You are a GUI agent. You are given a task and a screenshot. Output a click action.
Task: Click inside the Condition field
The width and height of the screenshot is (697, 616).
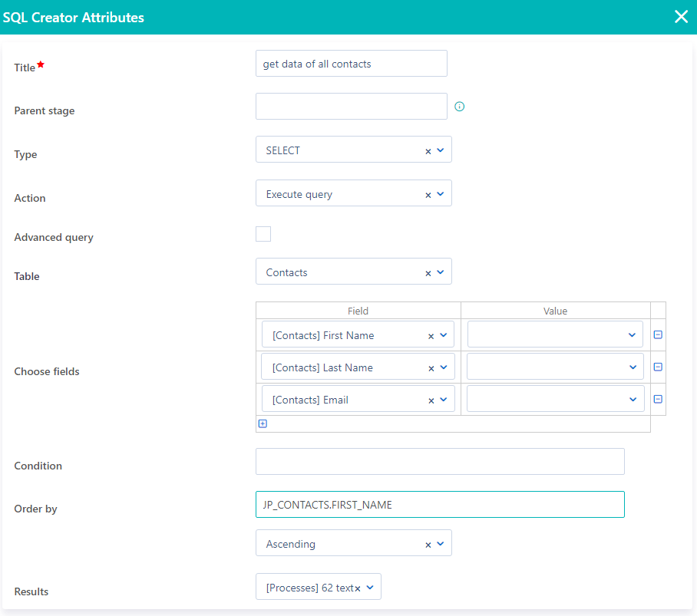tap(439, 461)
